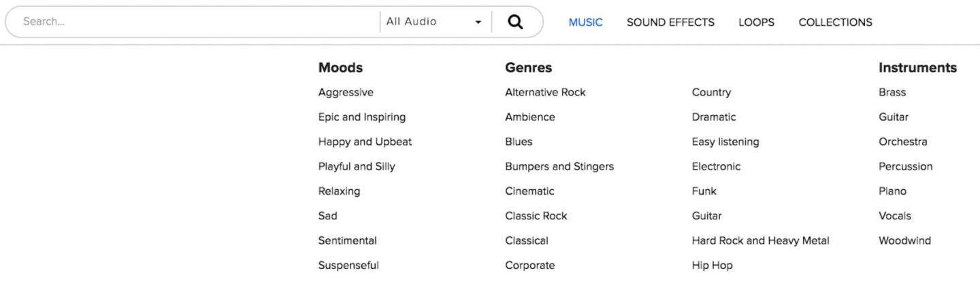The width and height of the screenshot is (980, 286).
Task: Go to the LOOPS section
Action: click(757, 22)
